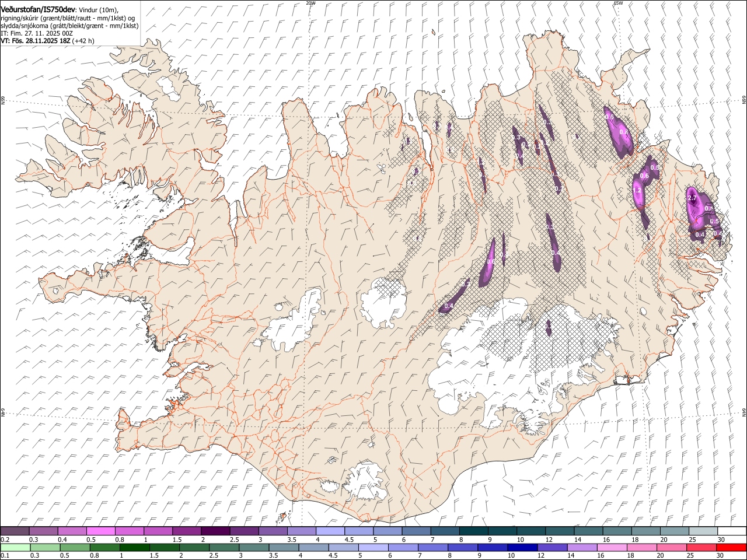
Task: Select the bright pink snow swatch starting at 0.5
Action: click(101, 531)
